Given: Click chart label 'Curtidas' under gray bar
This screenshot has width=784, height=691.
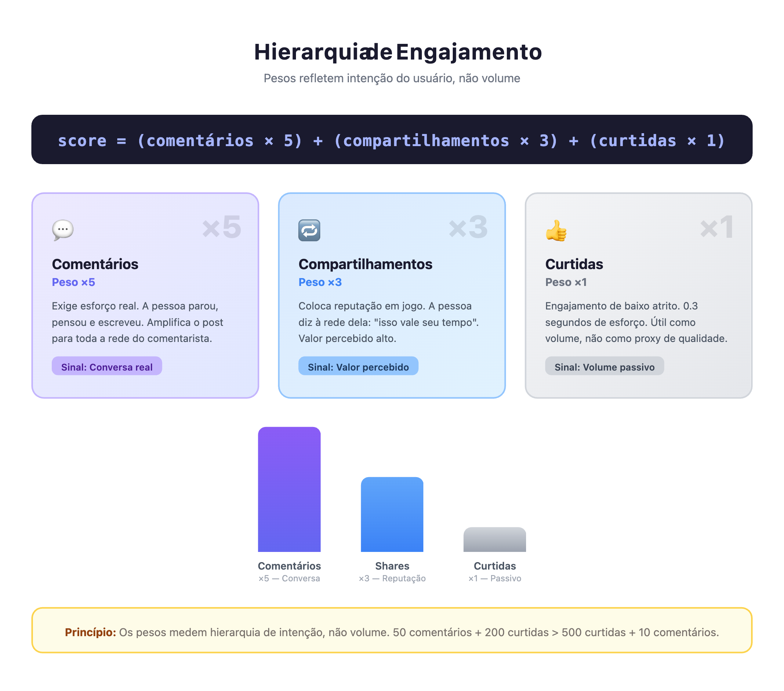Looking at the screenshot, I should click(x=495, y=566).
